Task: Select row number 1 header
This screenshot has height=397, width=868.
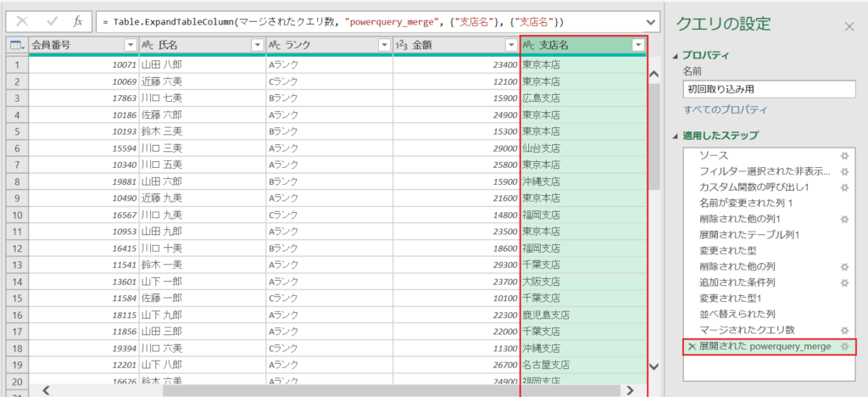Action: [17, 65]
